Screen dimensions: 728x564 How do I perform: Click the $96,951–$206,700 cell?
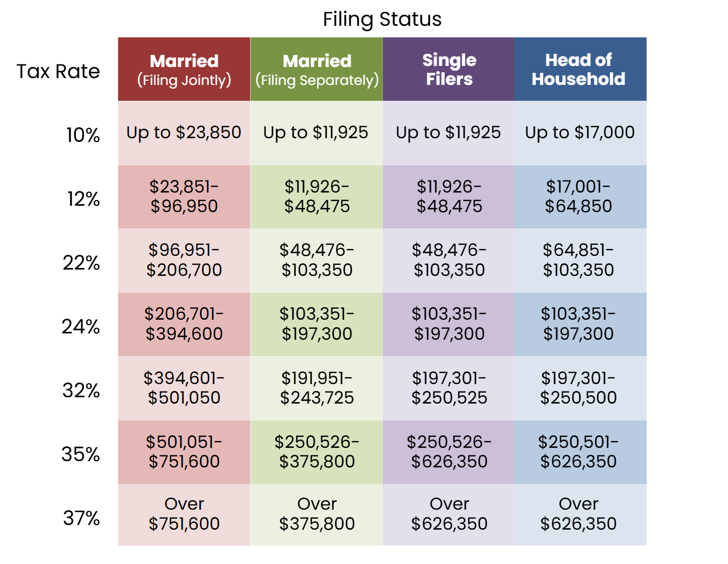[184, 260]
